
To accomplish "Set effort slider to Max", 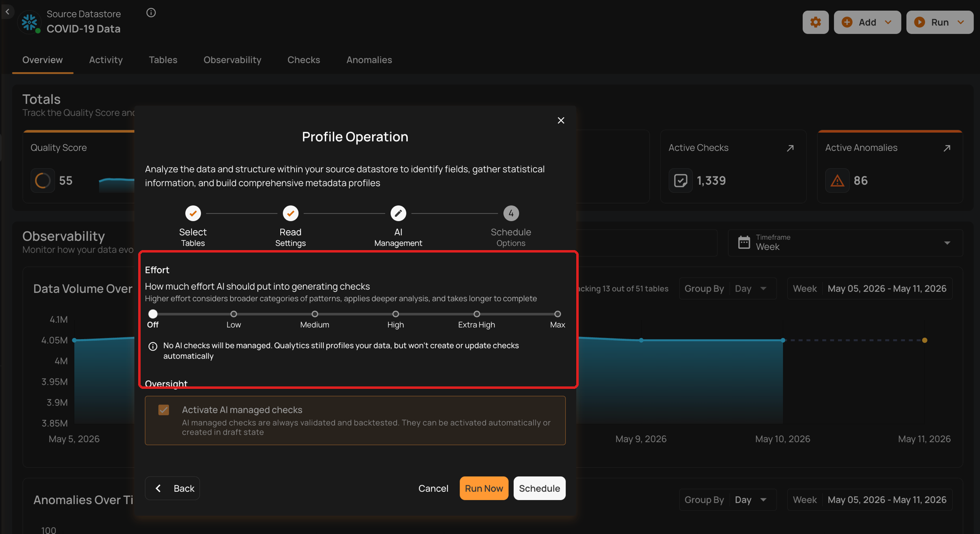I will pyautogui.click(x=558, y=314).
